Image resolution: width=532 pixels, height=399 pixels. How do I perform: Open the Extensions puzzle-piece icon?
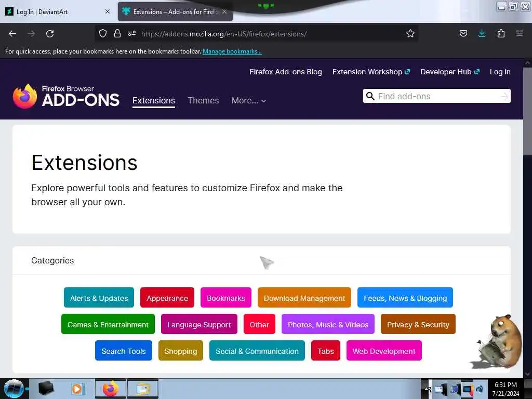(501, 33)
